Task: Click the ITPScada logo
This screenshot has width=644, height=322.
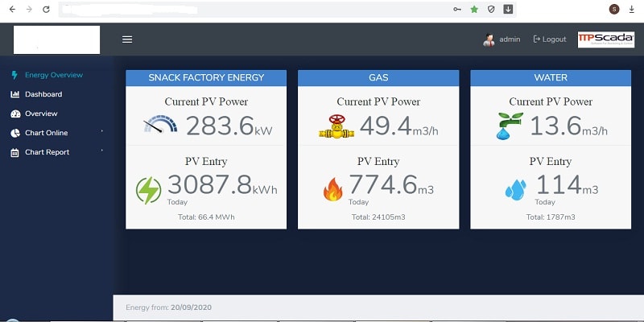Action: point(605,39)
